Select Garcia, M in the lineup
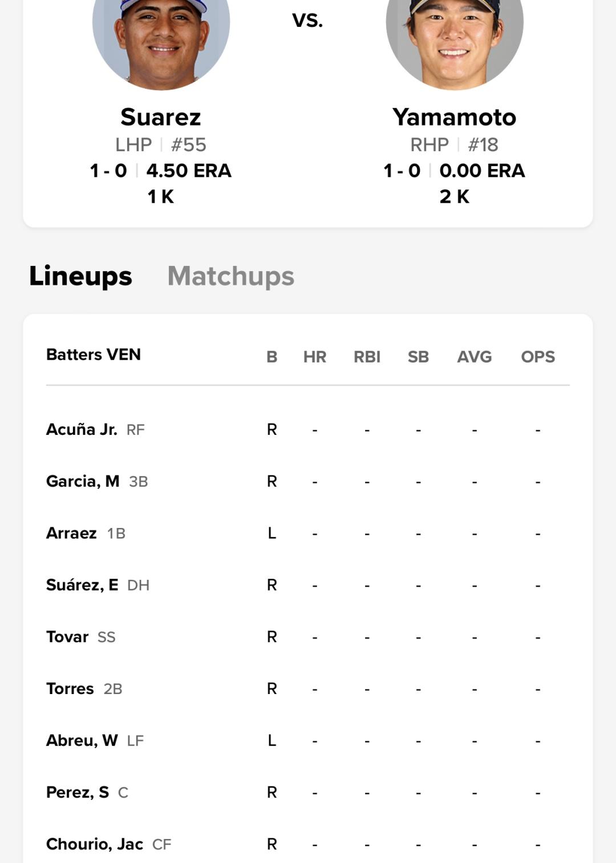This screenshot has height=863, width=616. 83,481
